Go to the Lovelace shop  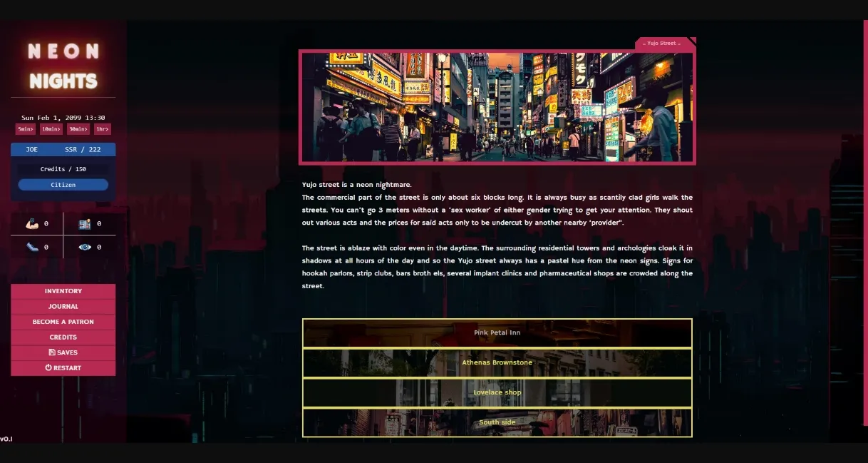tap(497, 392)
